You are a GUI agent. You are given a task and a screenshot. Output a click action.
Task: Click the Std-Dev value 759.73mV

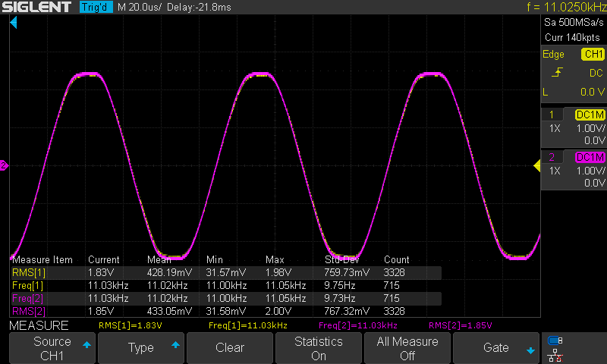pos(347,272)
